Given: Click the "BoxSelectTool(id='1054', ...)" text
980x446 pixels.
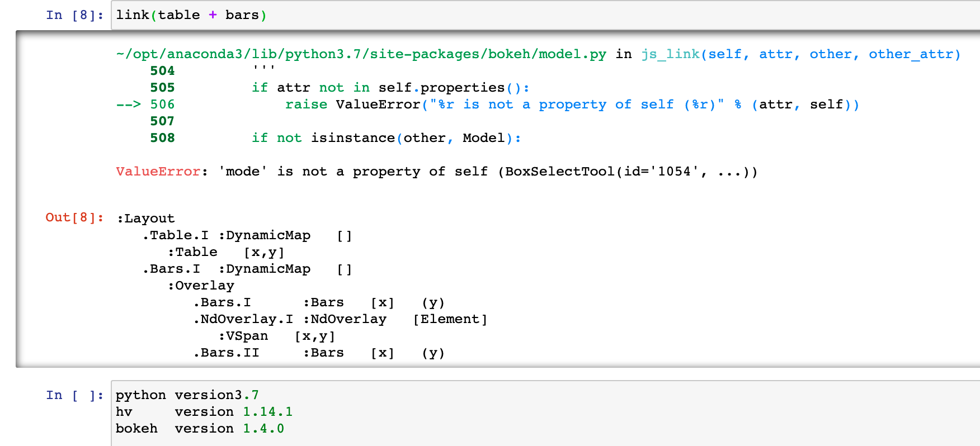Looking at the screenshot, I should coord(626,172).
